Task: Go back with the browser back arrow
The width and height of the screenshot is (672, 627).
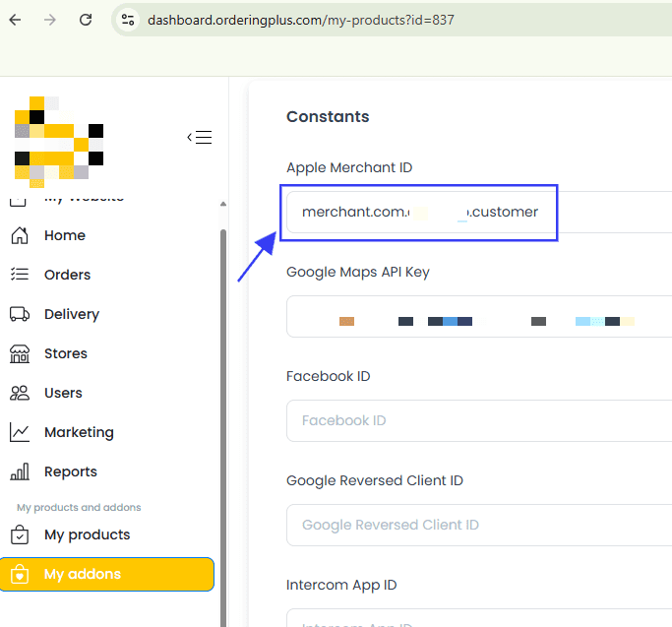Action: click(x=15, y=20)
